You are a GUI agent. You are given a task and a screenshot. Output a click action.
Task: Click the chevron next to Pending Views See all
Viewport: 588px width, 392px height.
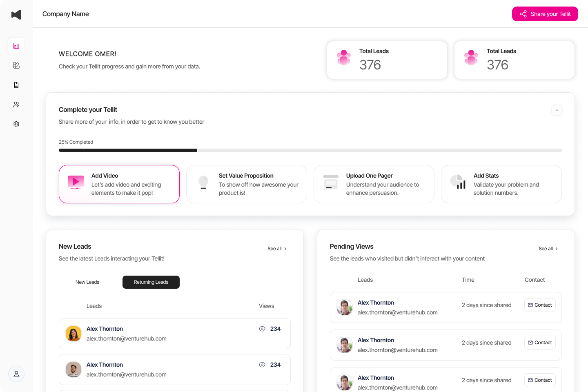(557, 249)
